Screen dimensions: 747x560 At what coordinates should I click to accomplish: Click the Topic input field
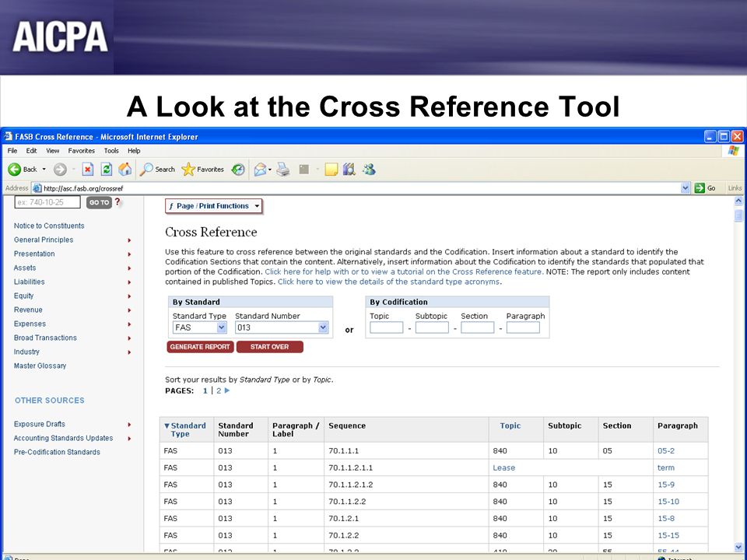[387, 327]
